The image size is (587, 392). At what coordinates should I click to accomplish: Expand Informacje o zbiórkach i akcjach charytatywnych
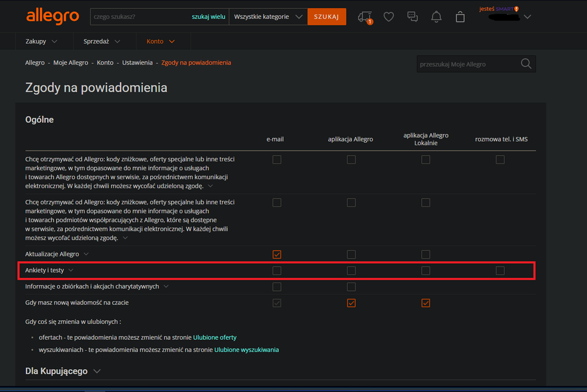(x=166, y=286)
